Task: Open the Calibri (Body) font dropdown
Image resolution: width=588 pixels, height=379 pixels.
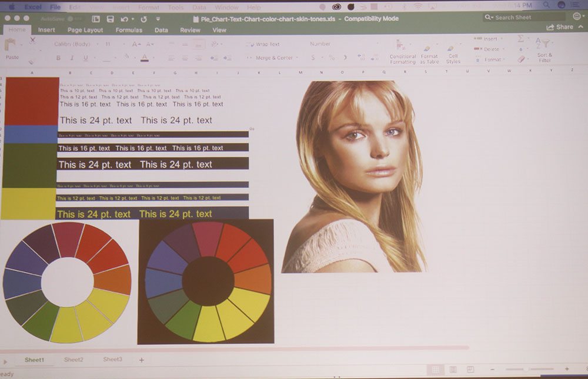Action: click(72, 44)
